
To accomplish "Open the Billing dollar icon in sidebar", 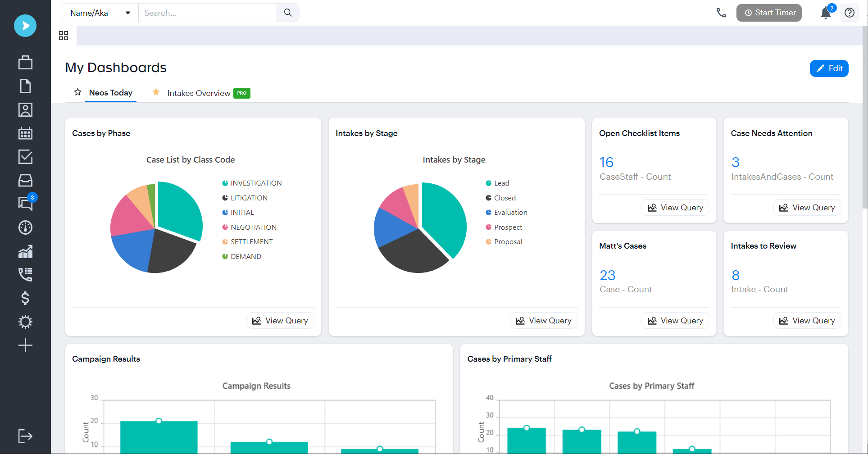I will (x=25, y=298).
